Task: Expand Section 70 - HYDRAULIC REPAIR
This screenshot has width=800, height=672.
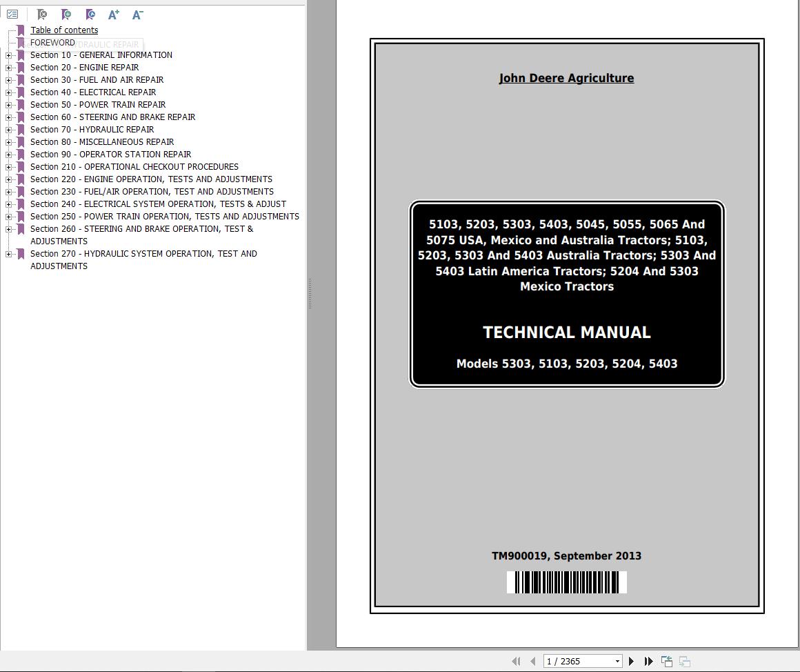Action: point(8,130)
